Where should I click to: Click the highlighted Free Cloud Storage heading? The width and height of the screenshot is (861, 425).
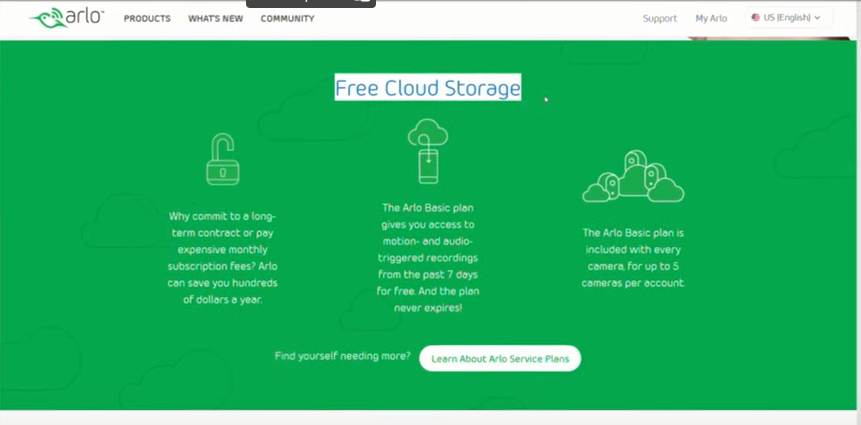coord(428,88)
